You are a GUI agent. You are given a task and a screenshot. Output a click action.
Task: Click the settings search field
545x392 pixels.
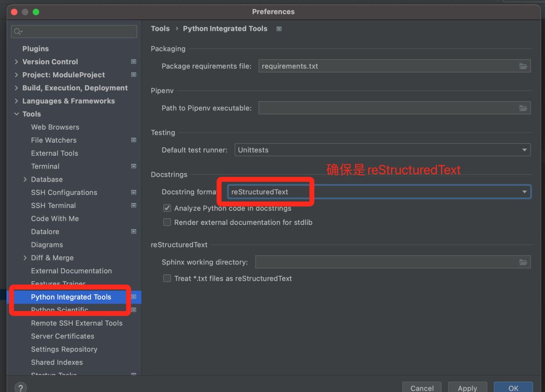coord(77,31)
